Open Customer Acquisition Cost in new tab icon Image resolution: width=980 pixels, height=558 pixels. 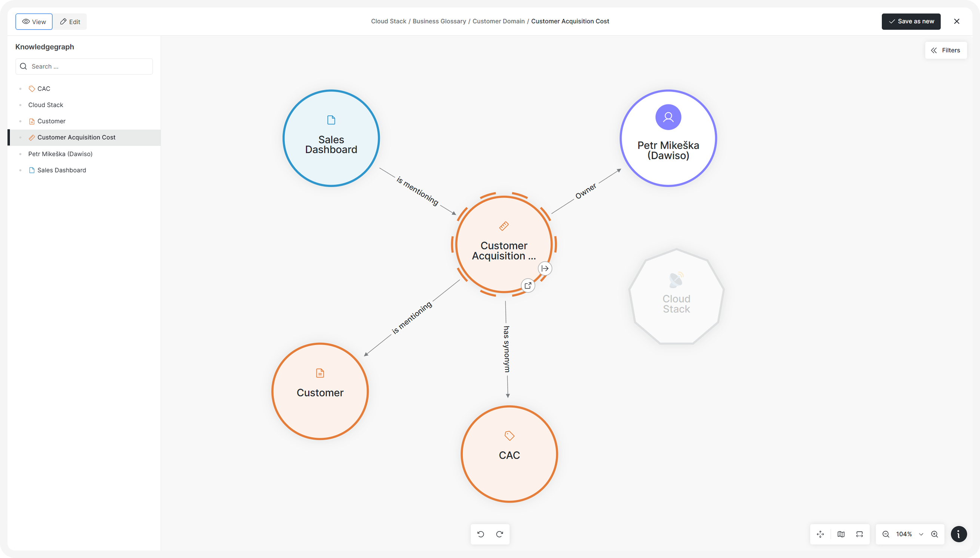pos(528,285)
